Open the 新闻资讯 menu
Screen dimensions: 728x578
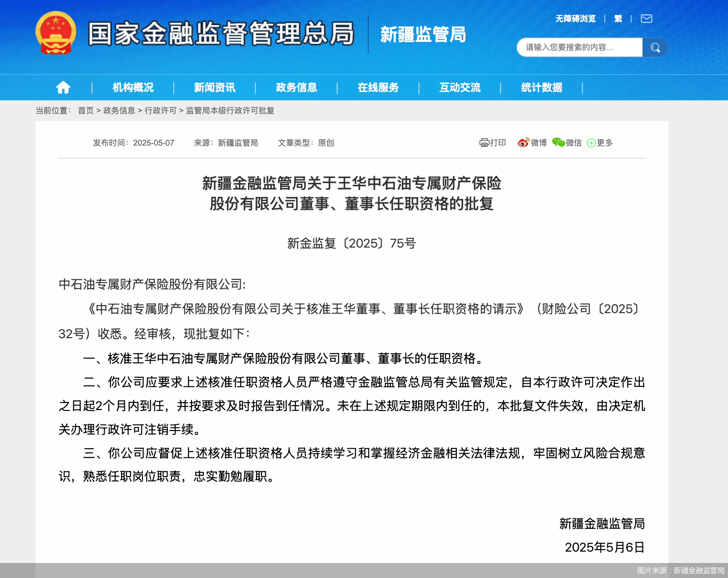coord(215,87)
